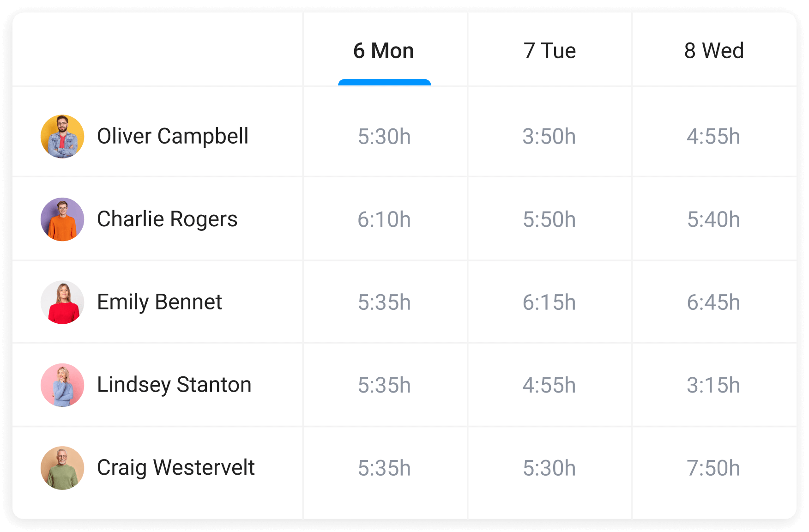Image resolution: width=809 pixels, height=532 pixels.
Task: Select the highlighted 6 Mon column header
Action: (384, 51)
